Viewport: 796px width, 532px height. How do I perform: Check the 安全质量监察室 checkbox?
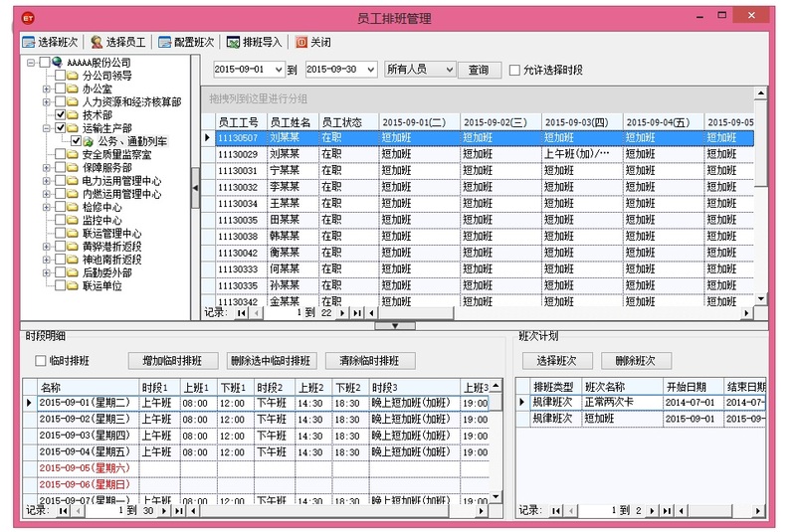point(60,154)
